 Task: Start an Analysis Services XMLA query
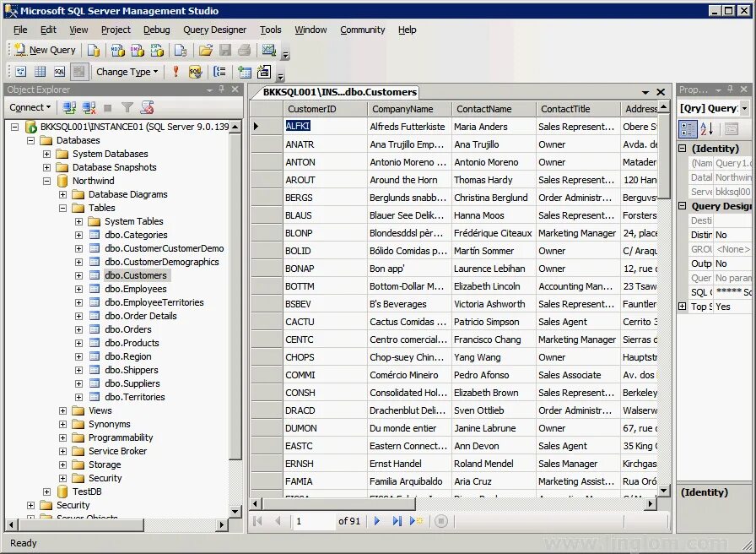pos(157,50)
